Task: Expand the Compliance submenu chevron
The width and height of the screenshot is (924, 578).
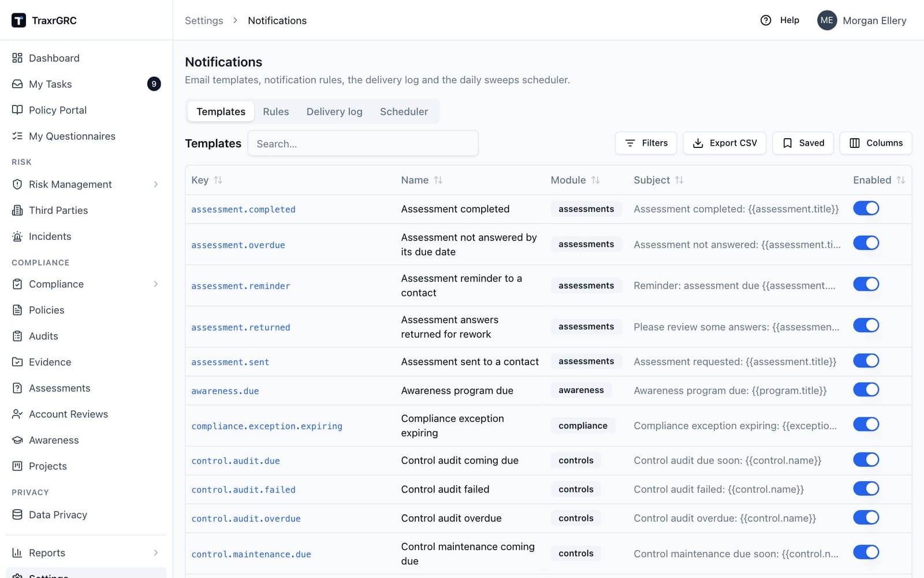Action: (x=156, y=284)
